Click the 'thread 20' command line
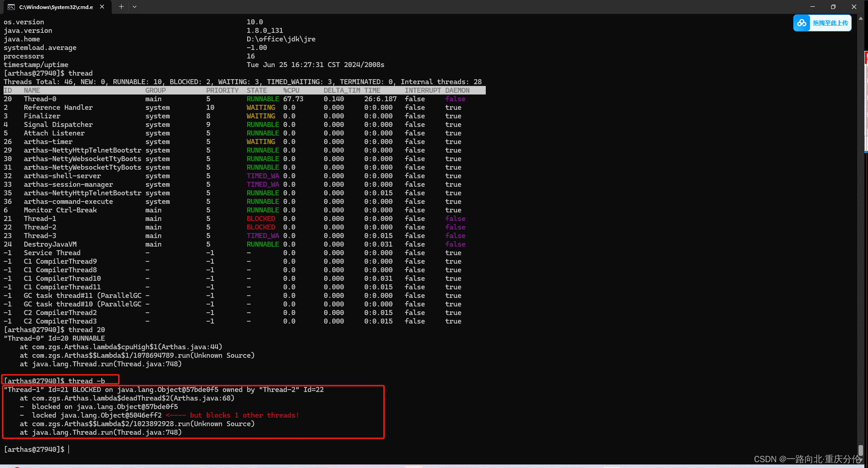The height and width of the screenshot is (468, 868). pos(54,330)
